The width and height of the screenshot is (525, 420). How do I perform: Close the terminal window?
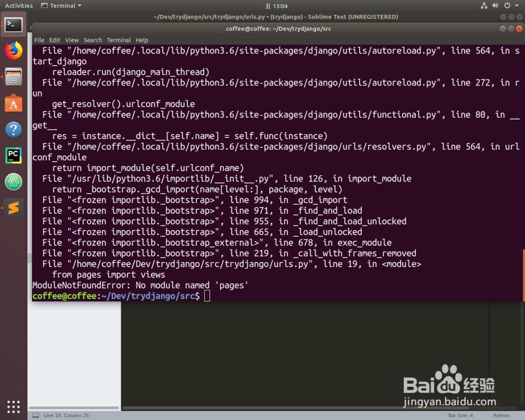pyautogui.click(x=519, y=29)
